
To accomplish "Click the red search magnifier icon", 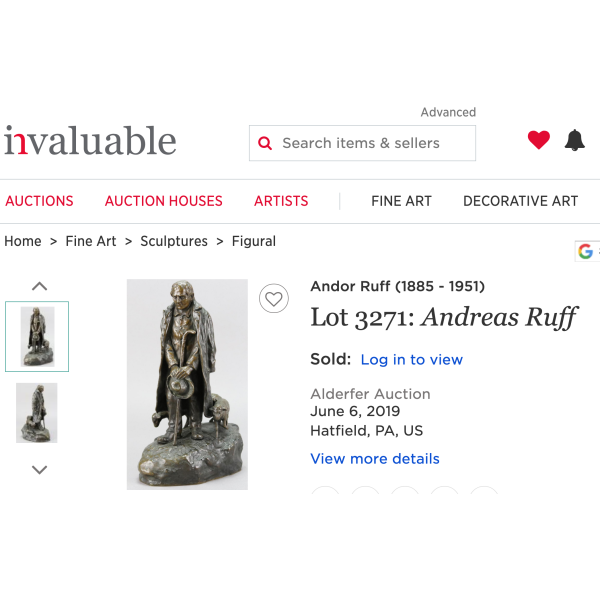I will point(265,143).
